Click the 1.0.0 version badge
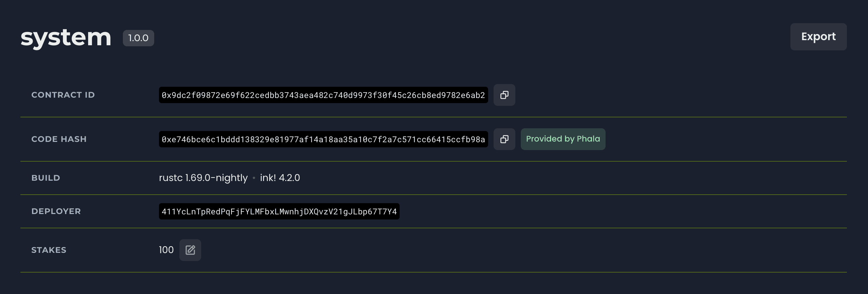Viewport: 868px width, 294px height. 138,38
